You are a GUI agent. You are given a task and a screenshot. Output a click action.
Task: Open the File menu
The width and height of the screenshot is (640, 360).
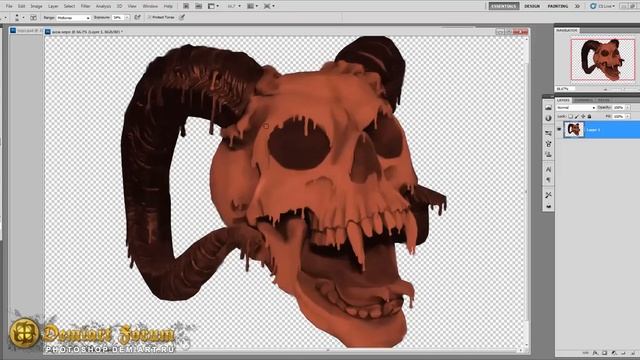pyautogui.click(x=9, y=6)
